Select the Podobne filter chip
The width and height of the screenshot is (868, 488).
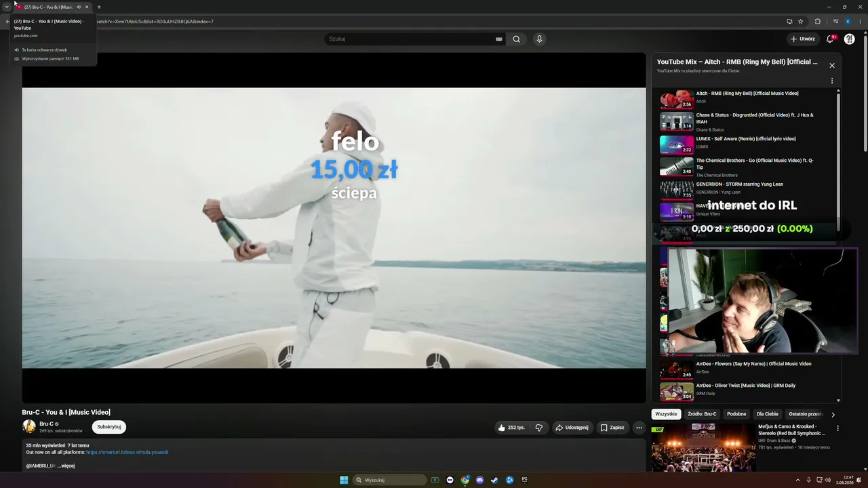[736, 414]
